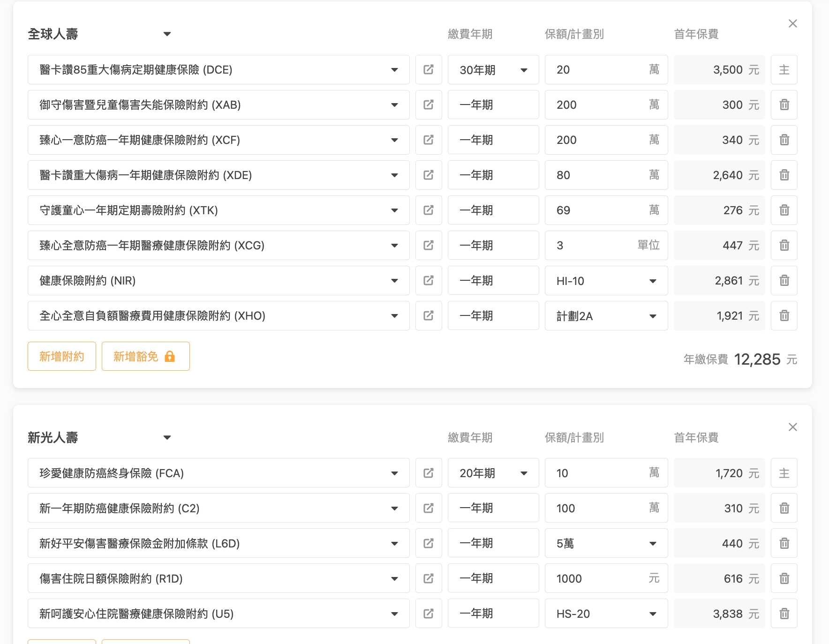
Task: Open external link for XDE rider
Action: (x=429, y=175)
